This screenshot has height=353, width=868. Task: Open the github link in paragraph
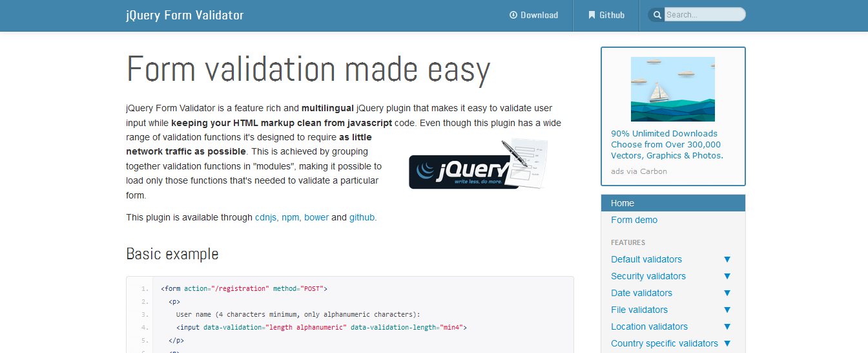coord(362,217)
